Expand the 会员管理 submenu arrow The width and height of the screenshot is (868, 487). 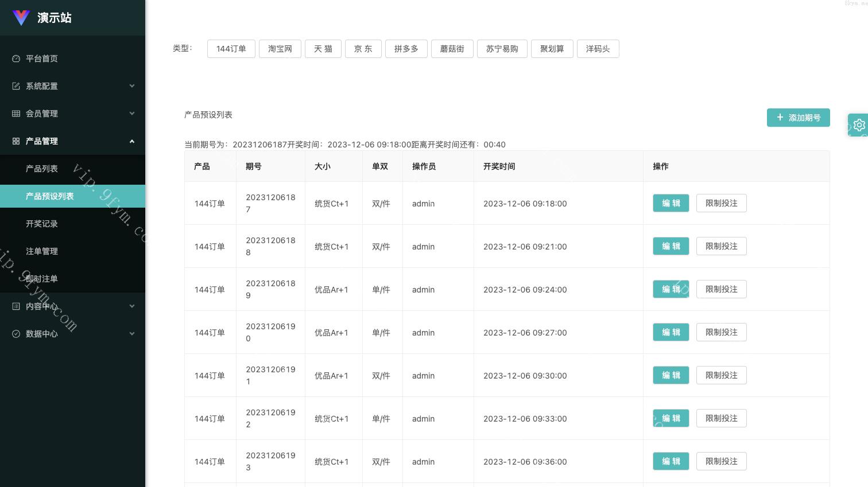132,114
